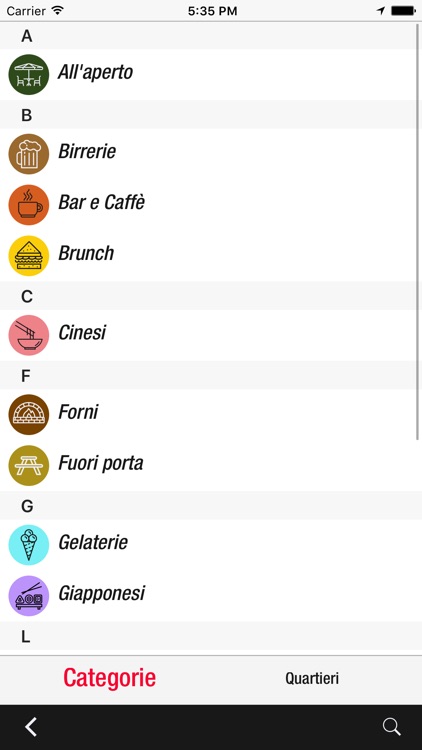Go back using the left arrow

pos(31,727)
